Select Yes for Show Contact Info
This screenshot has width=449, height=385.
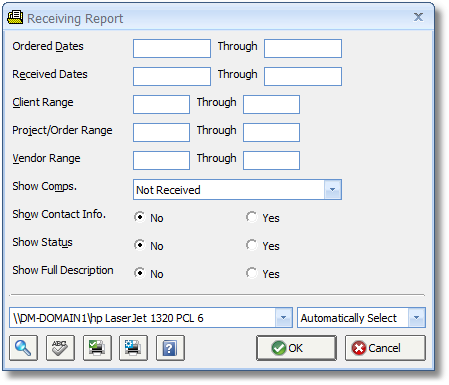tap(251, 217)
